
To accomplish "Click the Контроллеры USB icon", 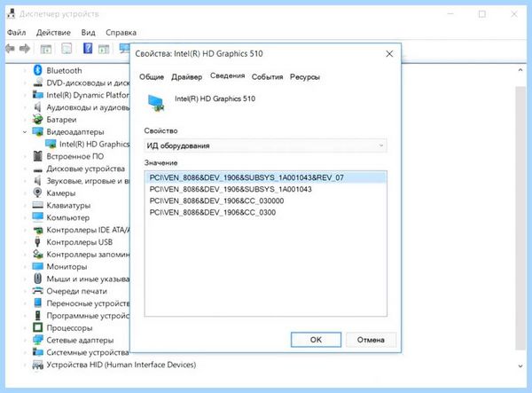I will click(x=37, y=242).
